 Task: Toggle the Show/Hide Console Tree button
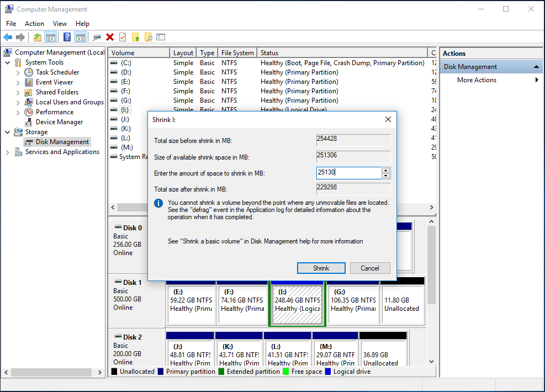[50, 37]
